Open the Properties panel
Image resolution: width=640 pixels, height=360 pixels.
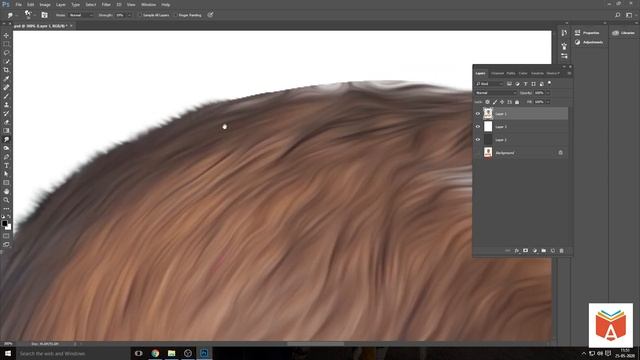(x=587, y=33)
